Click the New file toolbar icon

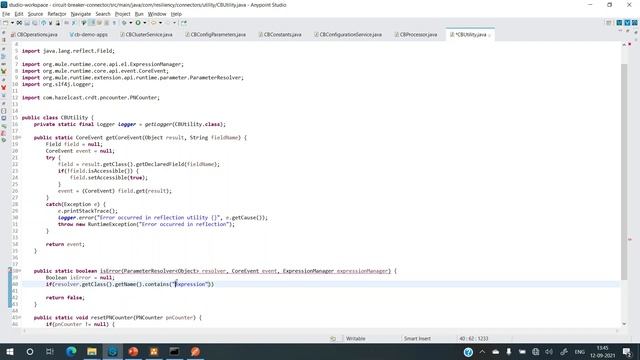(x=5, y=23)
